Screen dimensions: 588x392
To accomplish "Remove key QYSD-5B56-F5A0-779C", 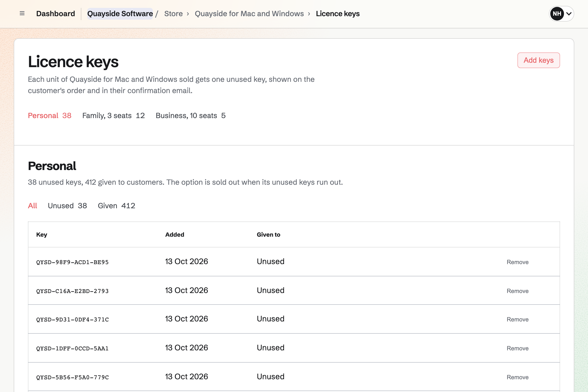I will point(517,377).
